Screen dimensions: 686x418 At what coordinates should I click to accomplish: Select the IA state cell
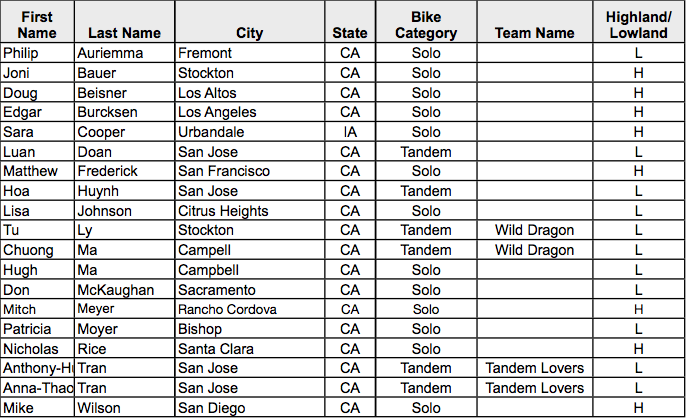(350, 132)
